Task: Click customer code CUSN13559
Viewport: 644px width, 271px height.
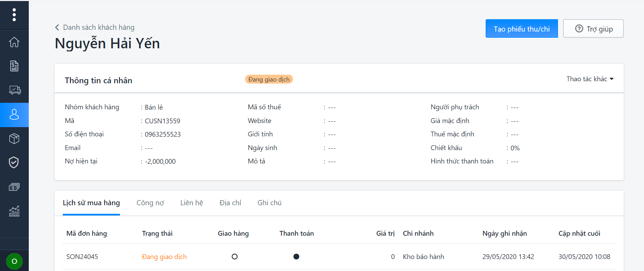Action: pyautogui.click(x=162, y=121)
